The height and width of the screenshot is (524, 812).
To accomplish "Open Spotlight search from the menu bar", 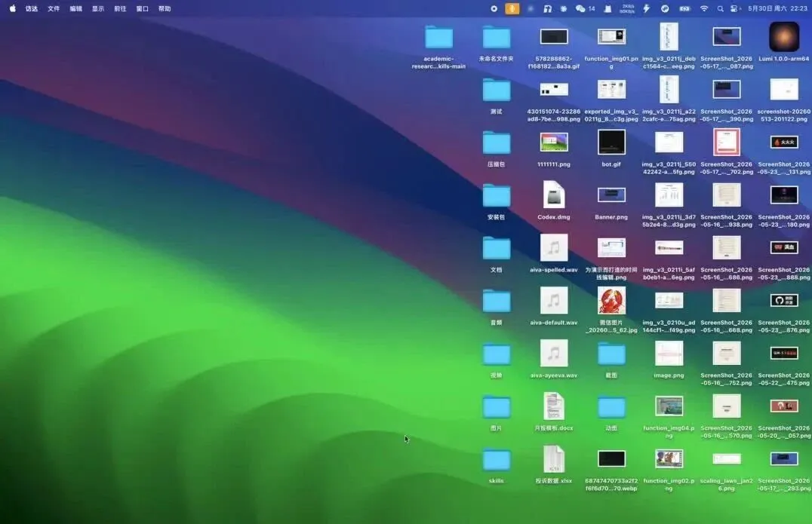I will tap(721, 9).
